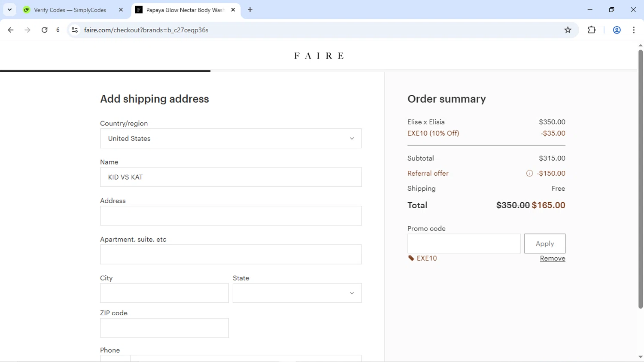The height and width of the screenshot is (362, 644).
Task: Open the tab search dropdown arrow
Action: click(9, 9)
